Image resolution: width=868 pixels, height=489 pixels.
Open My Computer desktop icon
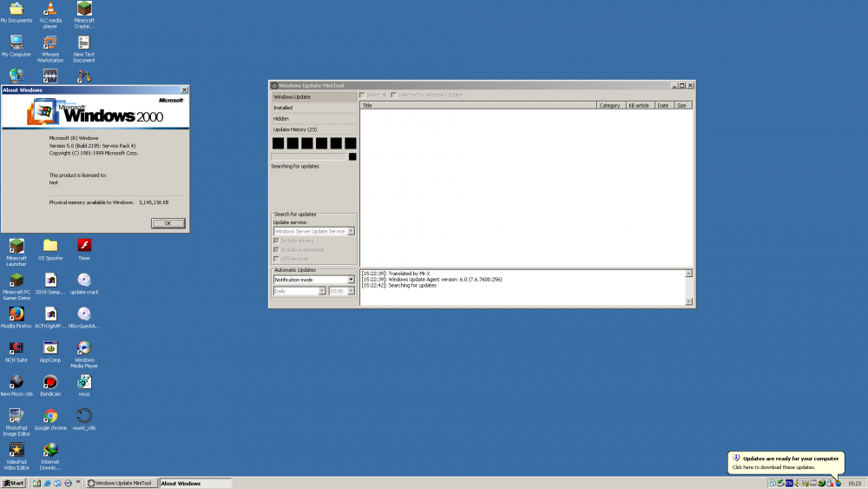click(x=16, y=47)
